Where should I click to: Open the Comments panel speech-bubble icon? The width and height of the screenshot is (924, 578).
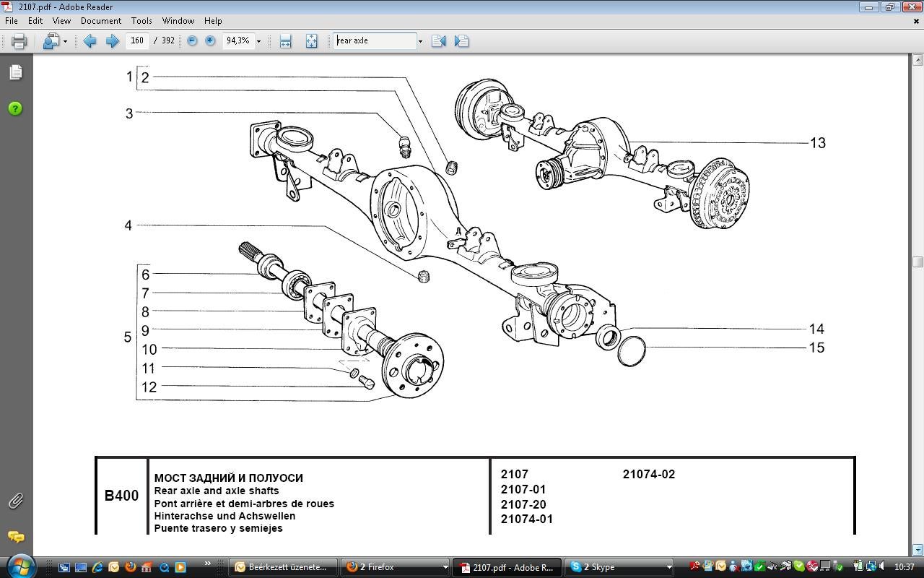pyautogui.click(x=15, y=537)
